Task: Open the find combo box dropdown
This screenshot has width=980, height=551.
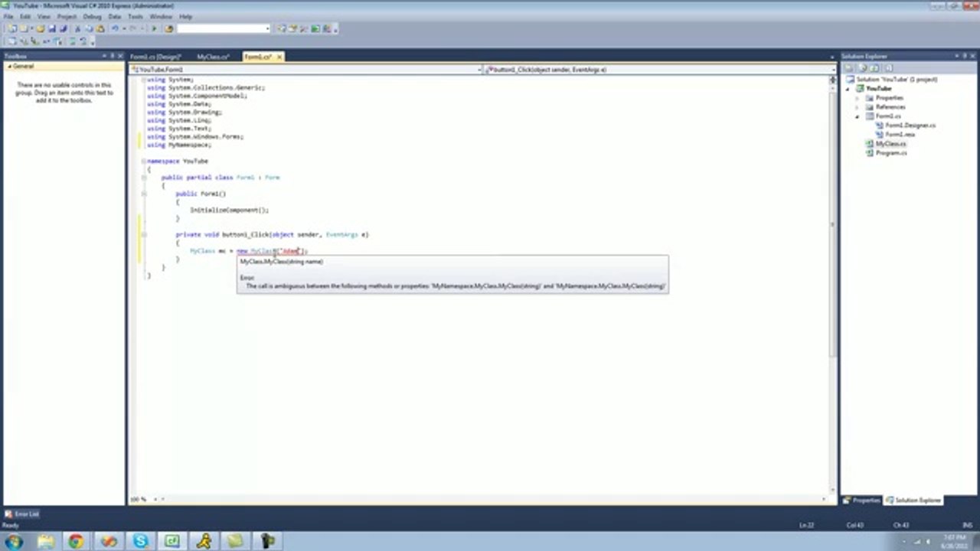Action: [267, 28]
